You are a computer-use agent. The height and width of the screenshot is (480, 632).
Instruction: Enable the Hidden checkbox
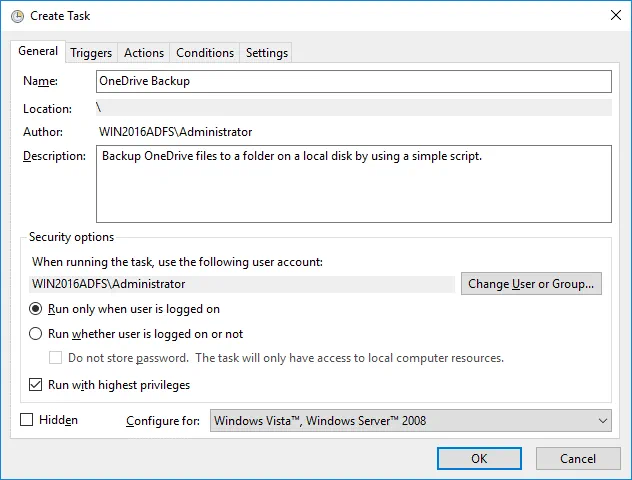(27, 421)
